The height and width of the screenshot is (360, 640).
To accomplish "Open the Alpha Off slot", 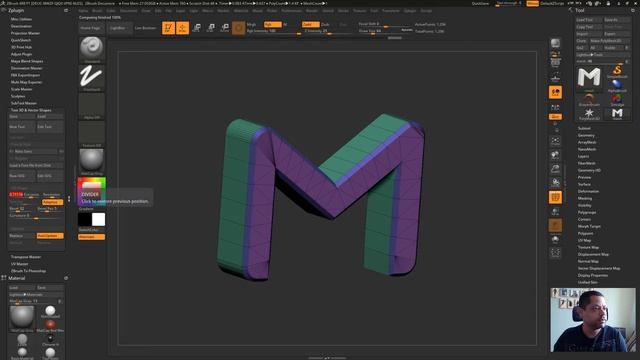I will [x=91, y=106].
